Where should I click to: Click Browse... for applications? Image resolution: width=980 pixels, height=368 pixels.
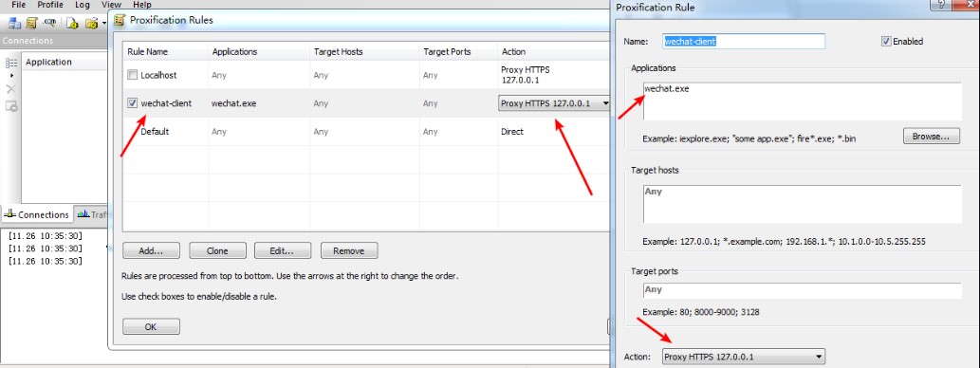[932, 136]
